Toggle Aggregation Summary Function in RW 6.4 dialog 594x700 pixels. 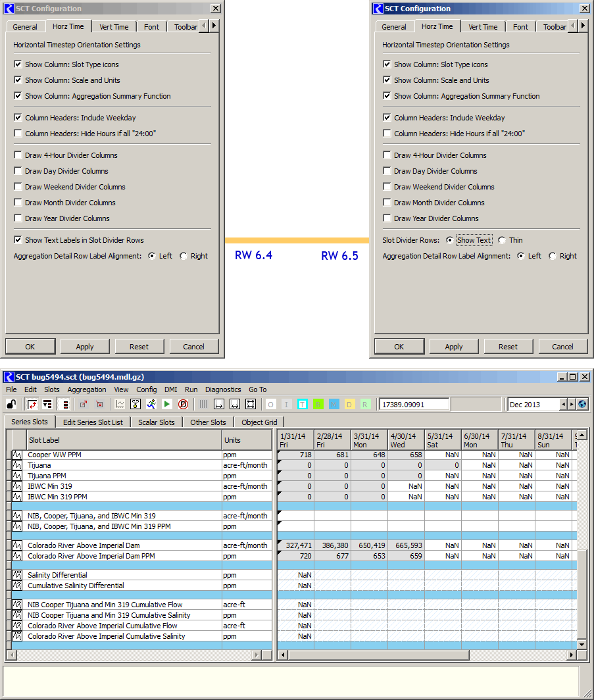click(18, 95)
